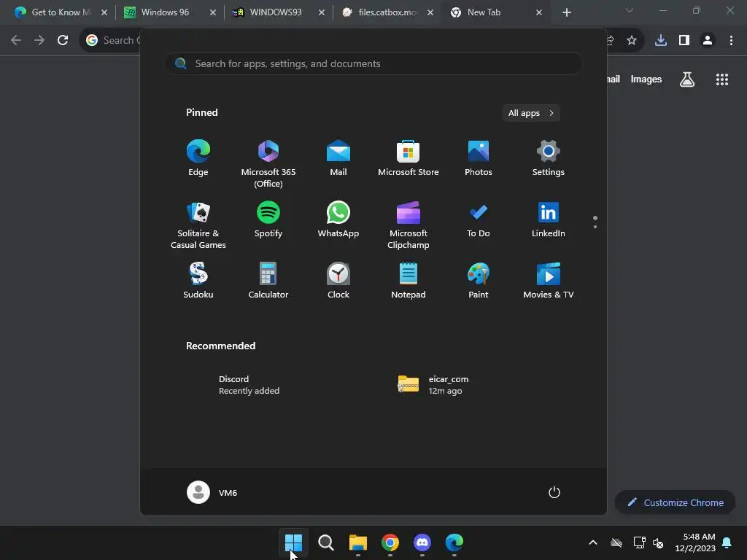The image size is (747, 560).
Task: Switch to Chrome from taskbar
Action: (390, 542)
